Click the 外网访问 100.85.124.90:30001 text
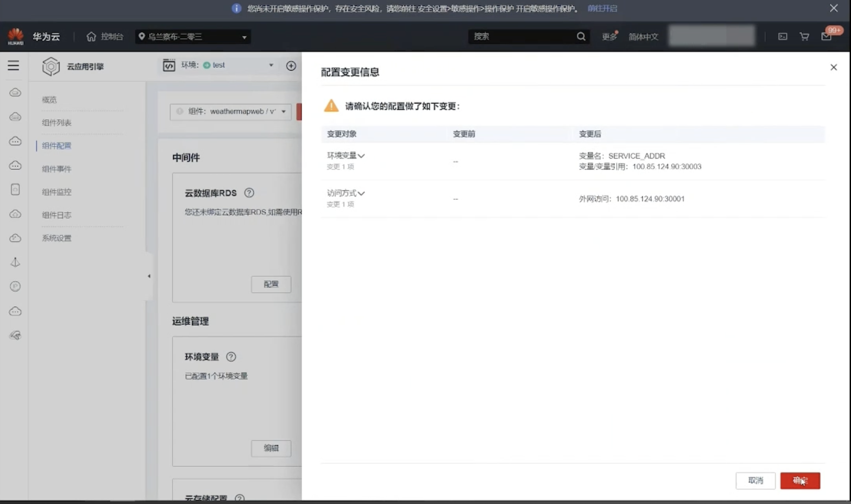The image size is (851, 504). click(x=631, y=199)
